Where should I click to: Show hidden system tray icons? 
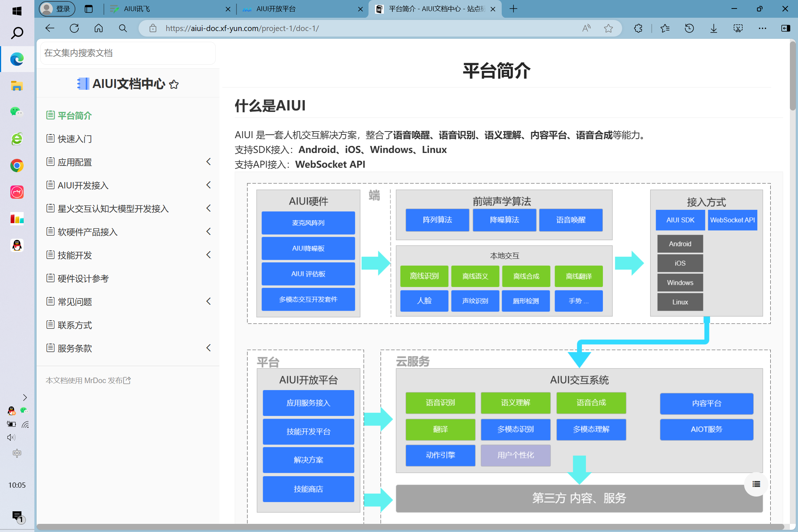click(25, 398)
